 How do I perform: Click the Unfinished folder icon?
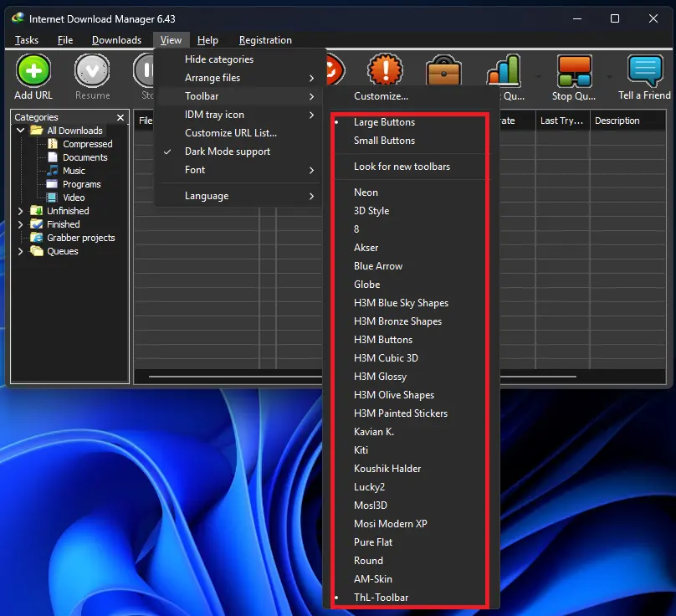click(x=37, y=211)
